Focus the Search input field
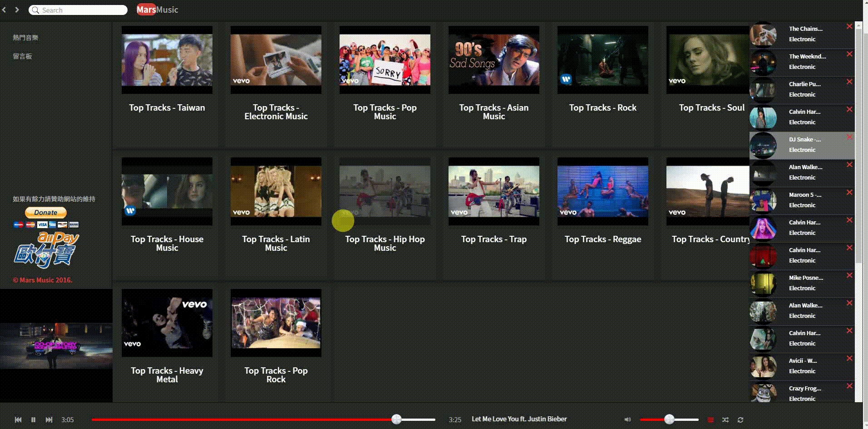 (x=78, y=10)
